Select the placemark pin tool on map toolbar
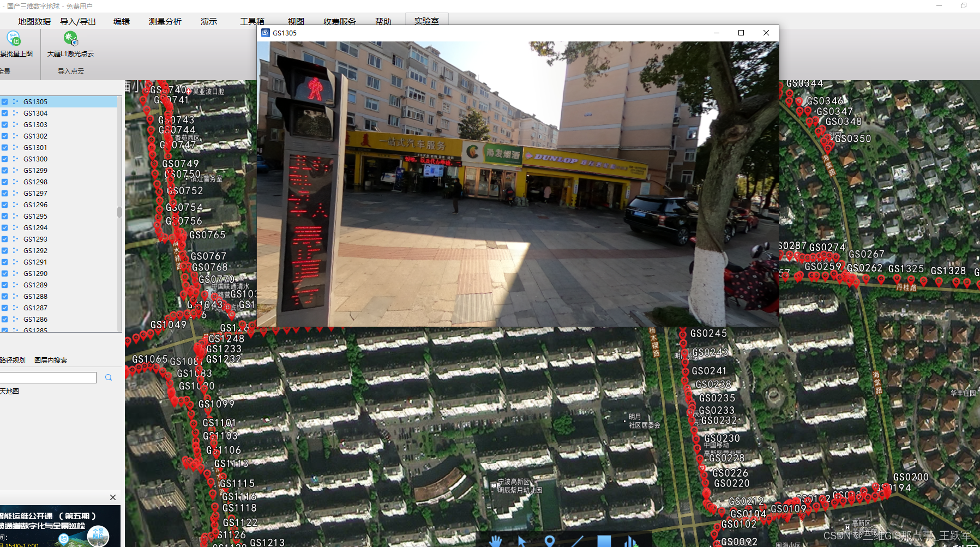Viewport: 980px width, 547px height. click(550, 541)
